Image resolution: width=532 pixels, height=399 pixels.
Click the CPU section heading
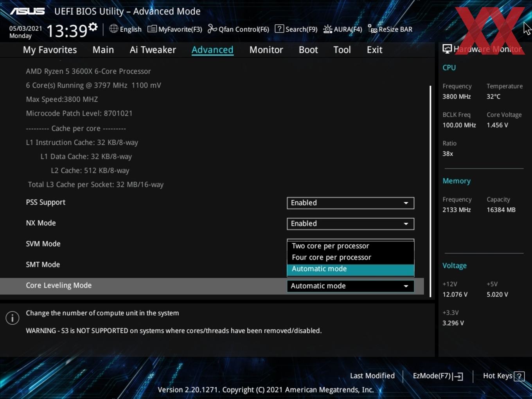(x=449, y=68)
